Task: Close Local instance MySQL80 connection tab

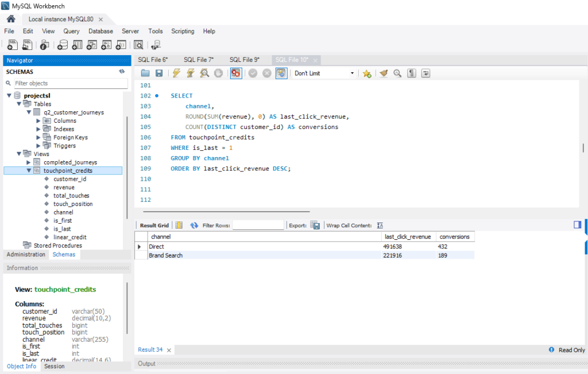Action: pos(100,19)
